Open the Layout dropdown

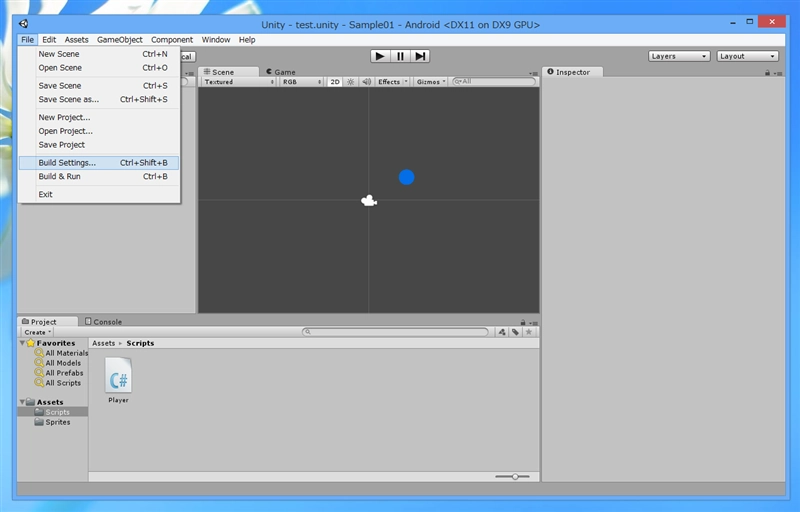pos(747,56)
